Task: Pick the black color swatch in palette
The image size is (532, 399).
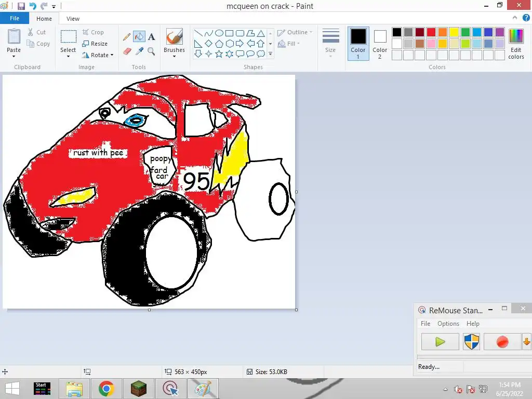Action: (396, 32)
